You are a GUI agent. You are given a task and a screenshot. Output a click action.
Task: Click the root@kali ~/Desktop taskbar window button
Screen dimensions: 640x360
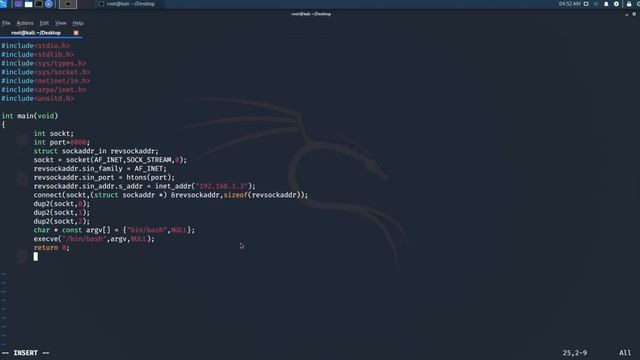pos(127,4)
